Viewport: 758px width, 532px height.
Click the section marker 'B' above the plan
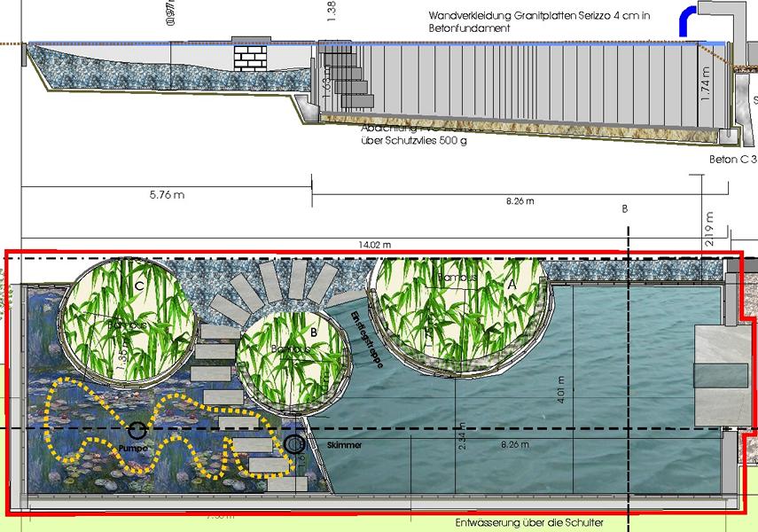[x=625, y=209]
